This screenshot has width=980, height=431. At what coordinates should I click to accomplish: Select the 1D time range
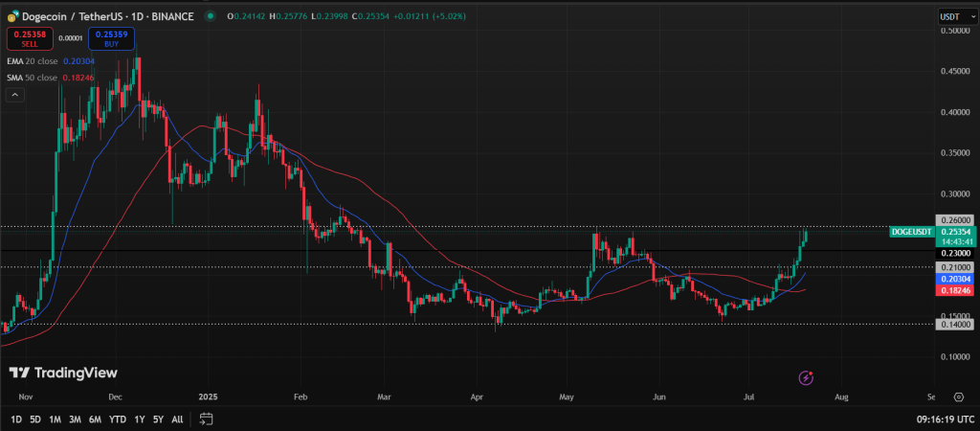point(16,420)
